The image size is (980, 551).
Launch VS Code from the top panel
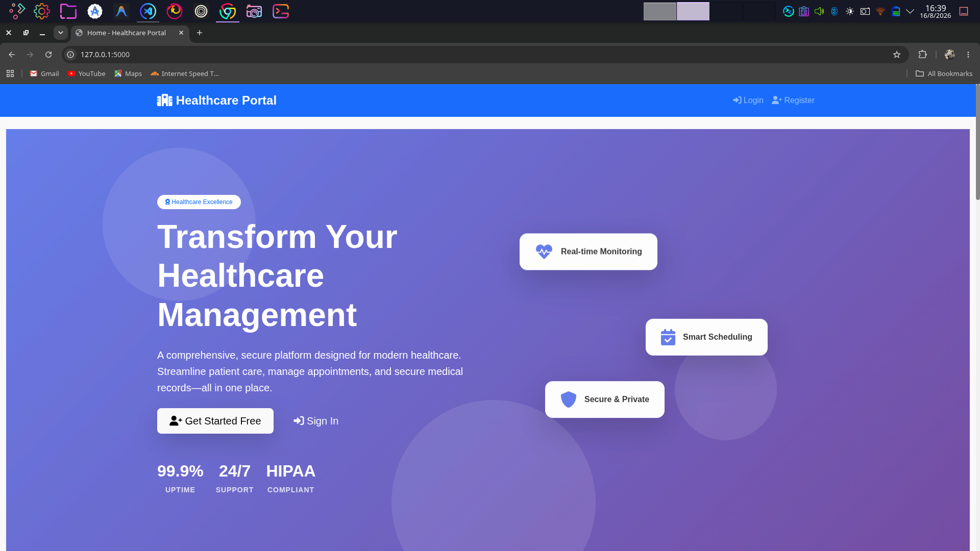coord(148,11)
